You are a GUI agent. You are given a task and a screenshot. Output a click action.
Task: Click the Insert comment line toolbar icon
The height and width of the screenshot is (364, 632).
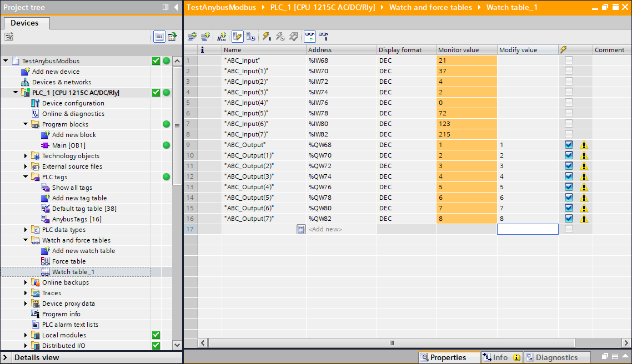click(x=222, y=37)
